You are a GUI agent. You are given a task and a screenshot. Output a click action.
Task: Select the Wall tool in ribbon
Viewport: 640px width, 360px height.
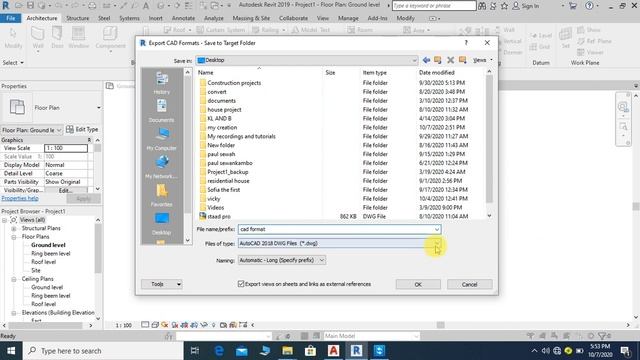click(x=38, y=38)
